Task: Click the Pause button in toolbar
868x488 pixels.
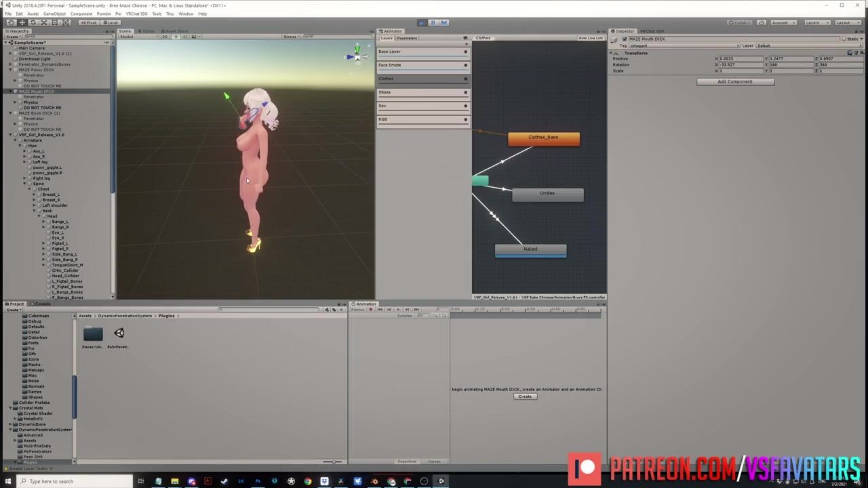Action: click(x=433, y=22)
